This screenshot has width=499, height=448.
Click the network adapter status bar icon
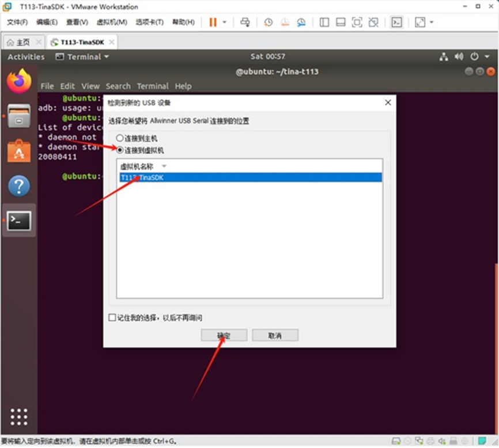tap(419, 441)
